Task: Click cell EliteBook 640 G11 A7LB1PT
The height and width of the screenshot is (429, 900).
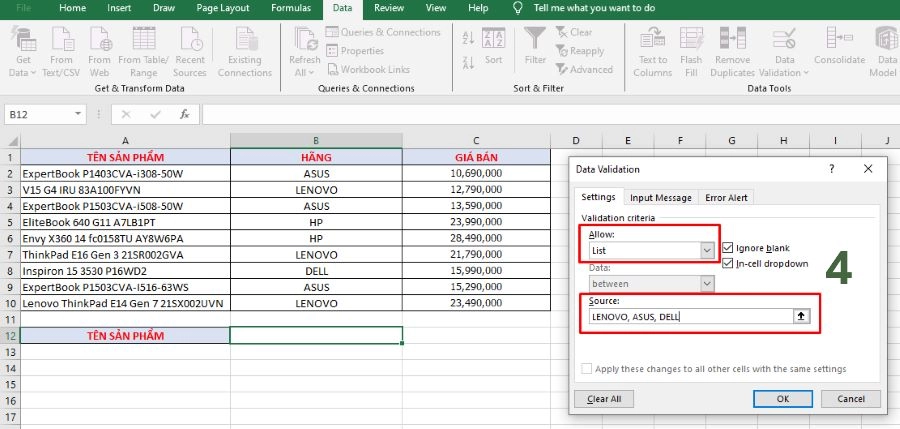Action: click(x=125, y=222)
